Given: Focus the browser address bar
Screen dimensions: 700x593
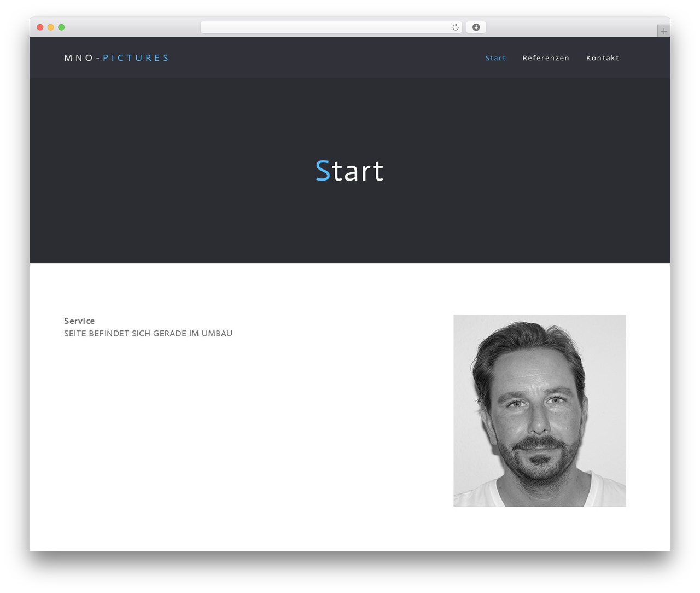Looking at the screenshot, I should 331,27.
